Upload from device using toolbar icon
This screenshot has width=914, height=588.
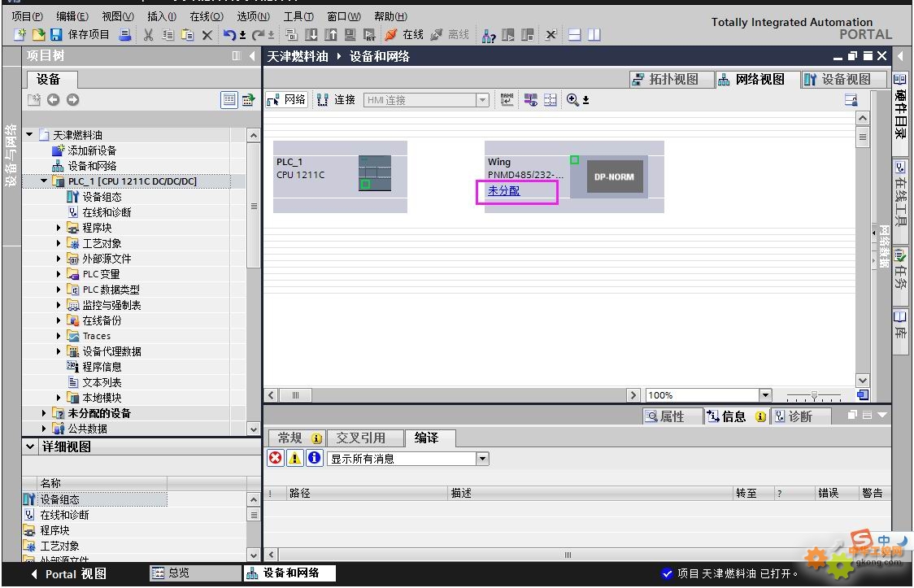tap(330, 35)
